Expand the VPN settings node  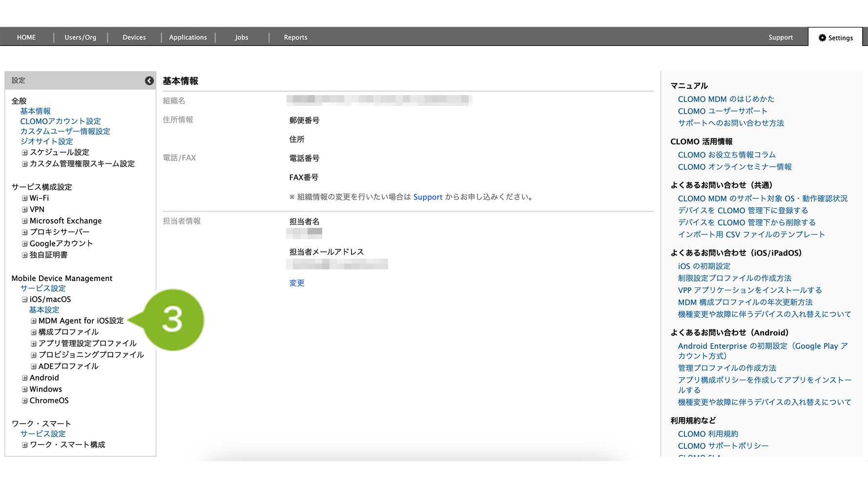click(x=24, y=210)
